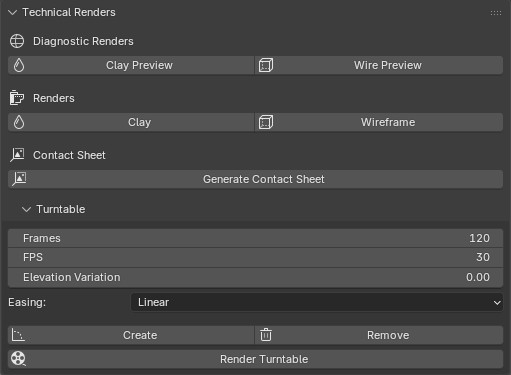Start the Clay render
Viewport: 511px width, 375px height.
tap(131, 122)
